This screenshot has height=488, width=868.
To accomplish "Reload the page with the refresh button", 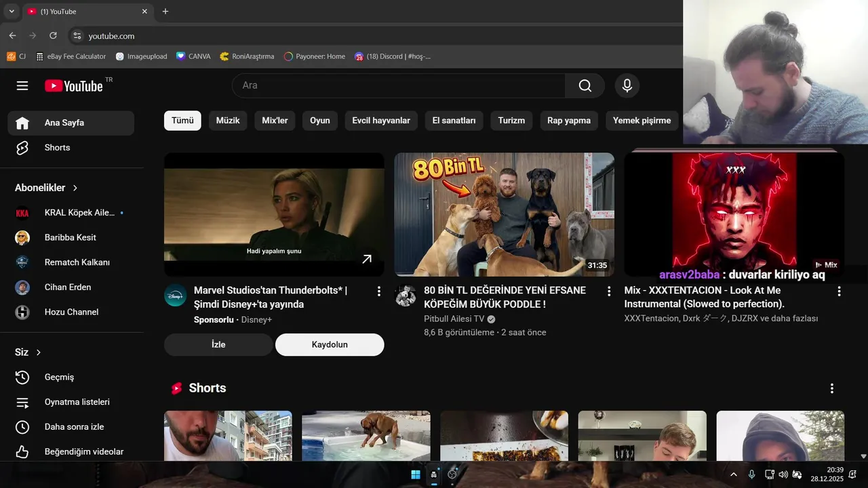I will pyautogui.click(x=53, y=36).
